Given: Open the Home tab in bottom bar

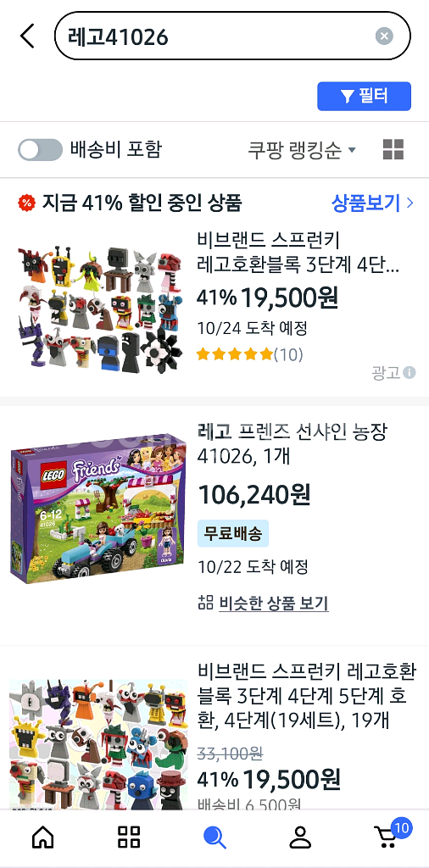Looking at the screenshot, I should (x=43, y=837).
